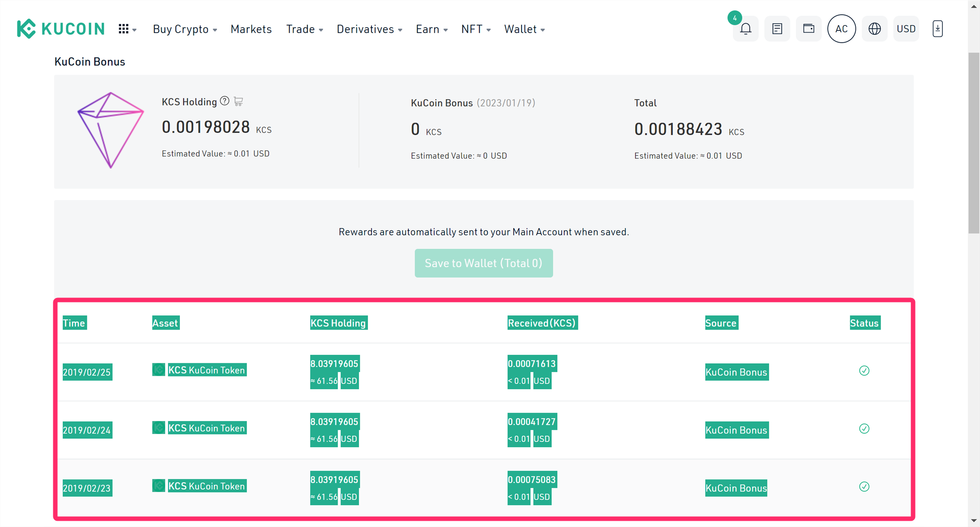The height and width of the screenshot is (527, 980).
Task: Click the scrollbar up arrow
Action: (x=974, y=6)
